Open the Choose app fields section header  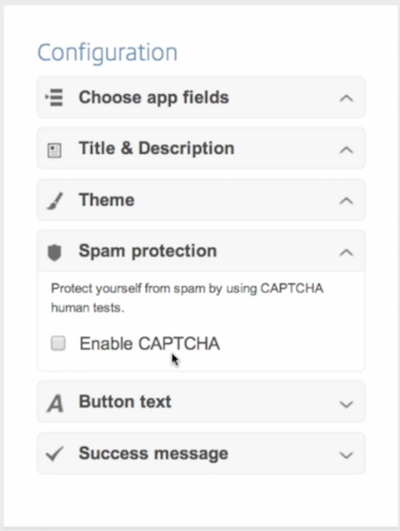(201, 98)
